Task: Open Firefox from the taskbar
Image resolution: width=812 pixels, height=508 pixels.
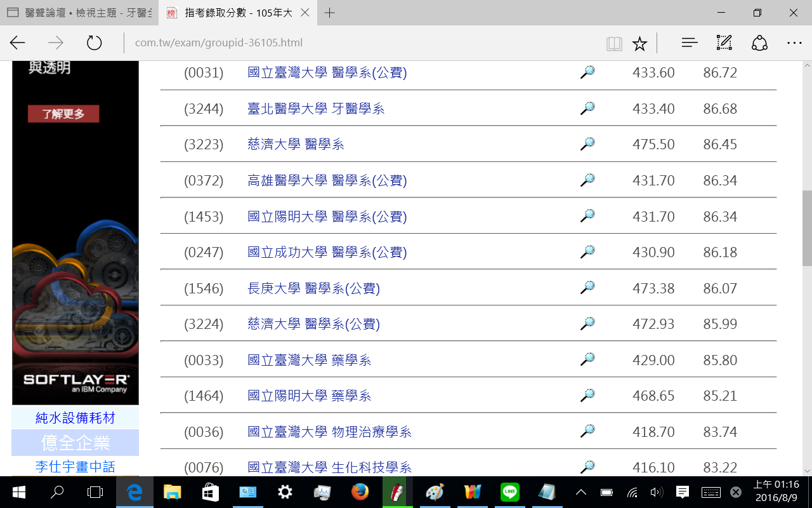Action: tap(360, 492)
